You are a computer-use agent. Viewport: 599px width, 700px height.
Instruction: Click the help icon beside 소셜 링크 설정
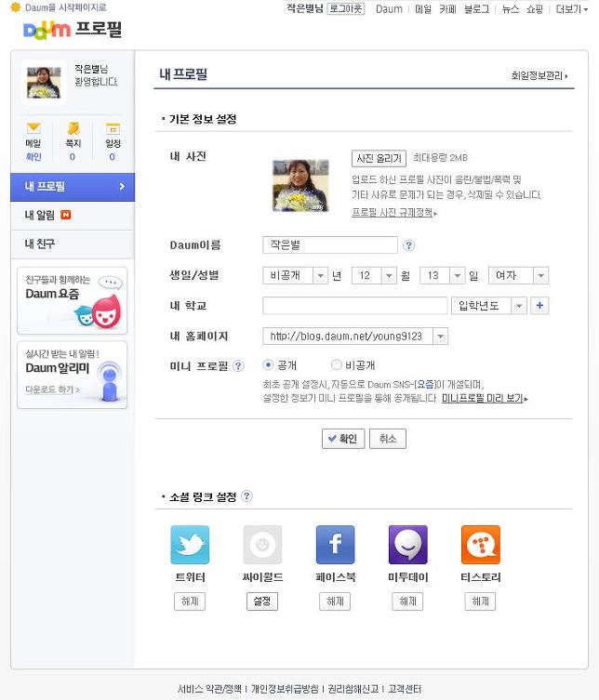click(x=246, y=496)
